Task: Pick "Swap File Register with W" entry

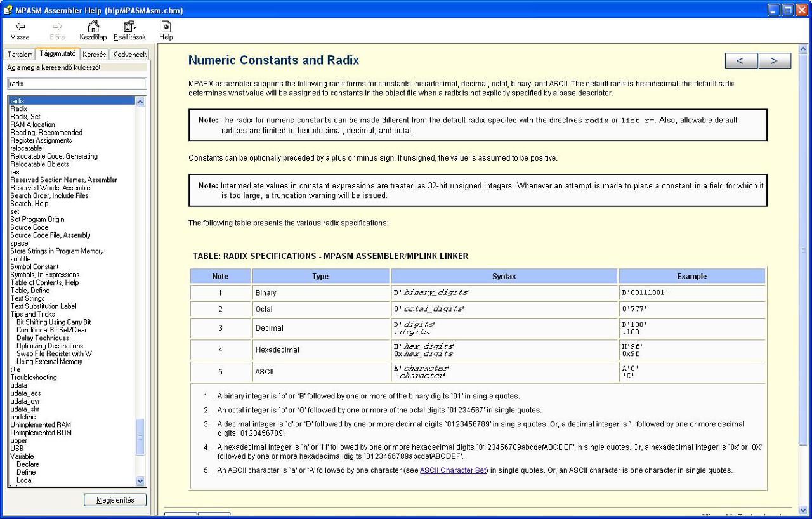Action: 55,353
